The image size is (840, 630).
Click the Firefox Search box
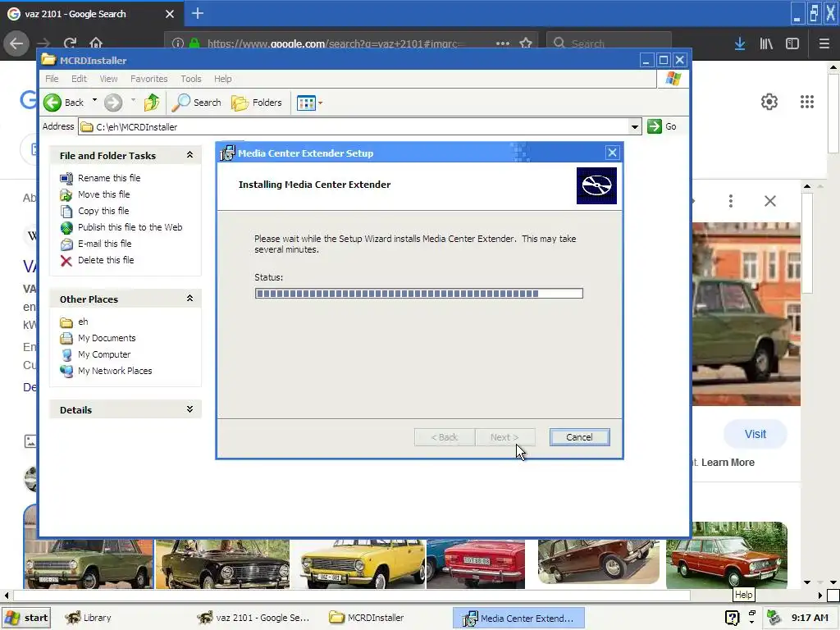[x=609, y=43]
